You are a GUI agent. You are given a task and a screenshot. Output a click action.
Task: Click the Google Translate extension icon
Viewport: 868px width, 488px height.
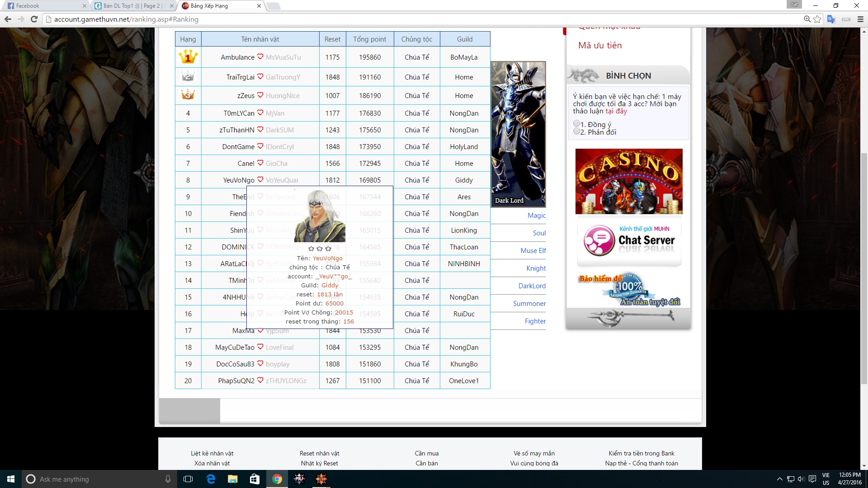click(x=831, y=19)
